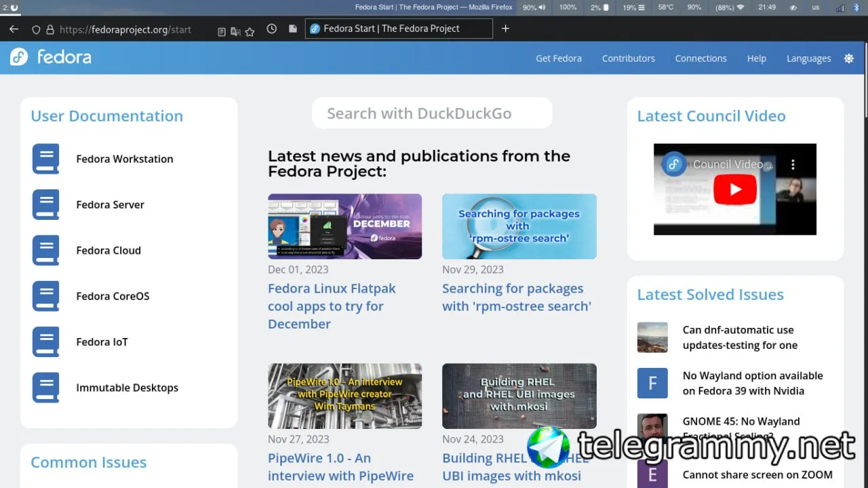Open Fedora IoT book icon
Viewport: 868px width, 488px height.
pyautogui.click(x=45, y=342)
